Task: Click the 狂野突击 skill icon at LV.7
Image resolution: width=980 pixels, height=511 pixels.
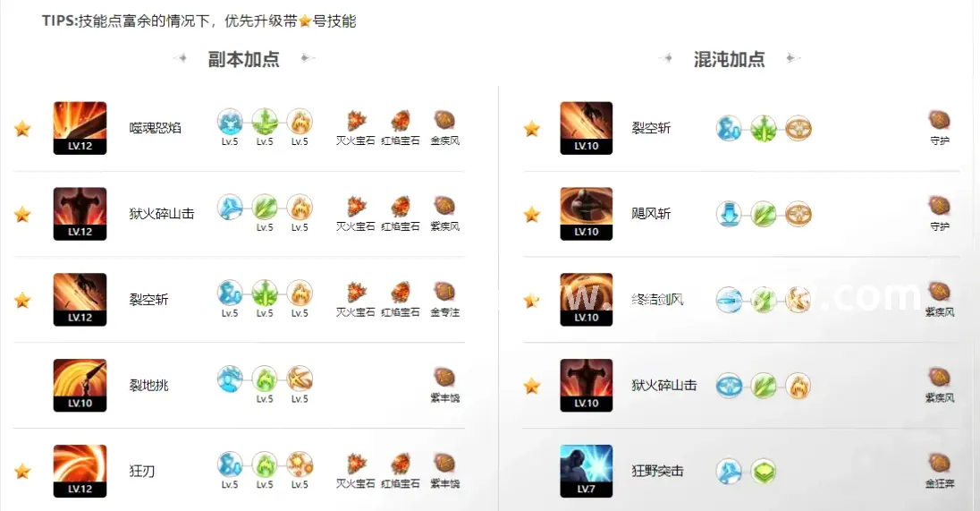Action: pyautogui.click(x=587, y=471)
